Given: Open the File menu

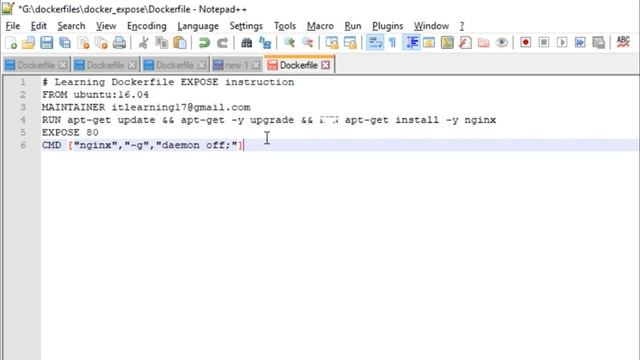Looking at the screenshot, I should [x=13, y=26].
